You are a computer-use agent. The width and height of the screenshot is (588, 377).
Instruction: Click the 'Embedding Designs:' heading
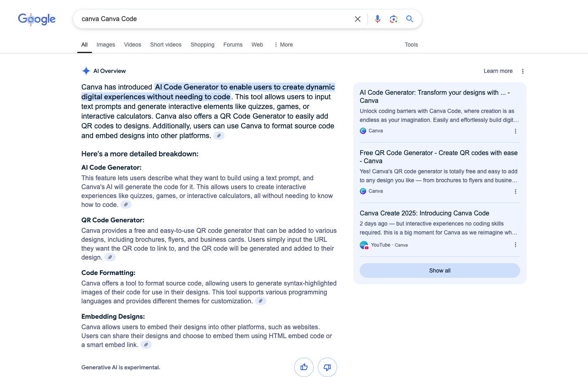(113, 316)
